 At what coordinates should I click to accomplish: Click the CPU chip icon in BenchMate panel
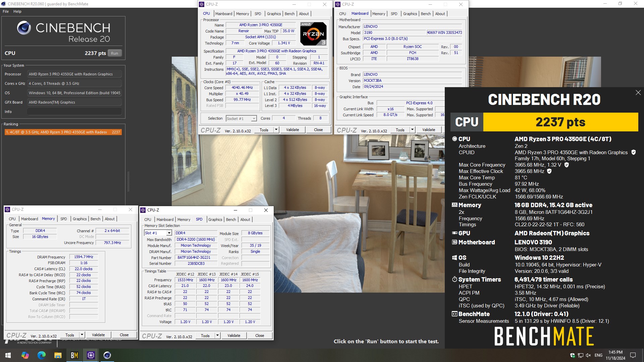click(454, 139)
